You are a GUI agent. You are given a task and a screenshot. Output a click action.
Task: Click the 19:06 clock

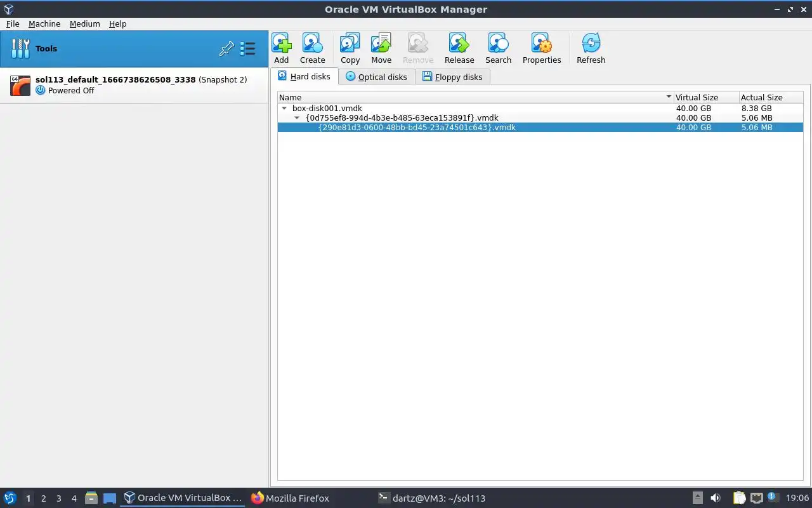[x=797, y=498]
